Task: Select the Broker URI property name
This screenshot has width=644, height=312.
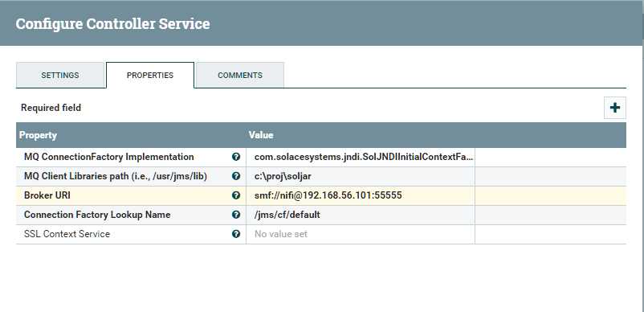Action: (x=47, y=195)
